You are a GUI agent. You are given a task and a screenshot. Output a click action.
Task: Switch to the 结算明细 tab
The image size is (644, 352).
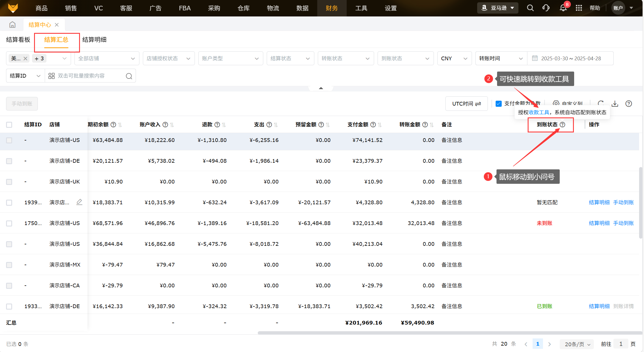(x=94, y=40)
